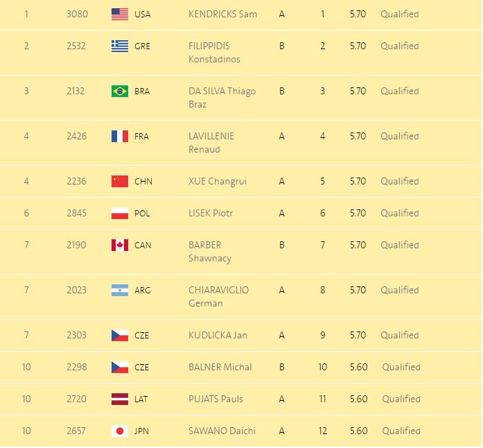Click the China flag icon

120,181
